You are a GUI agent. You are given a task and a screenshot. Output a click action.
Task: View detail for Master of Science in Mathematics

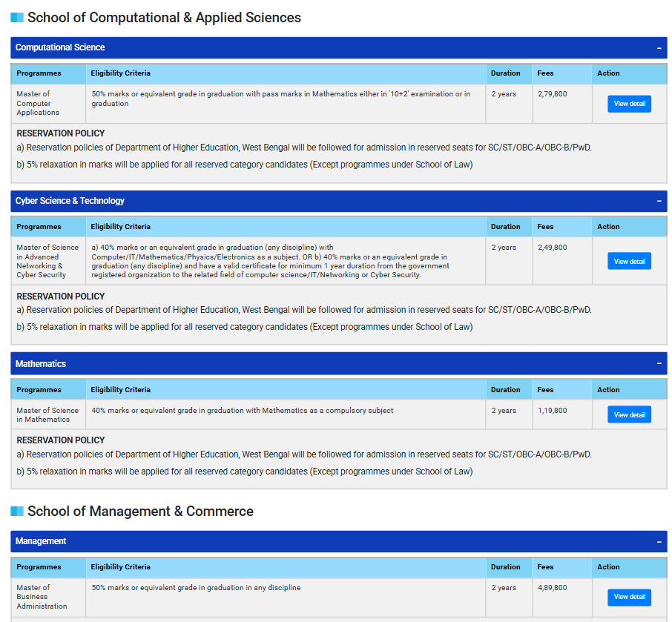point(628,414)
